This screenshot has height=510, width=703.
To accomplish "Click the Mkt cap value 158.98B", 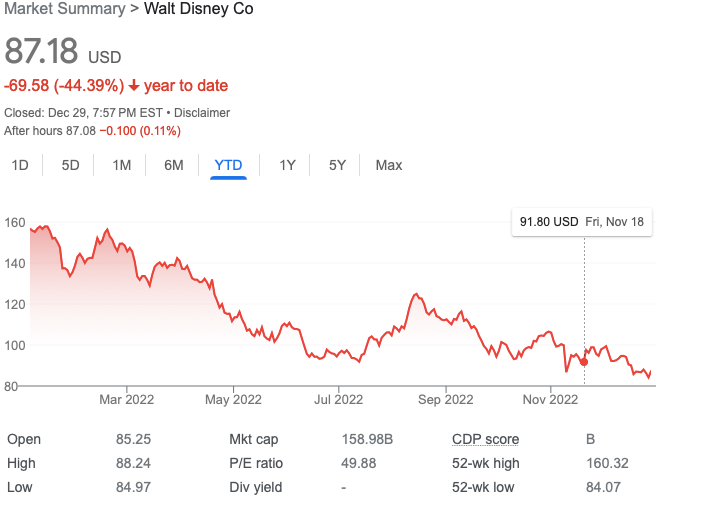I will pos(367,439).
